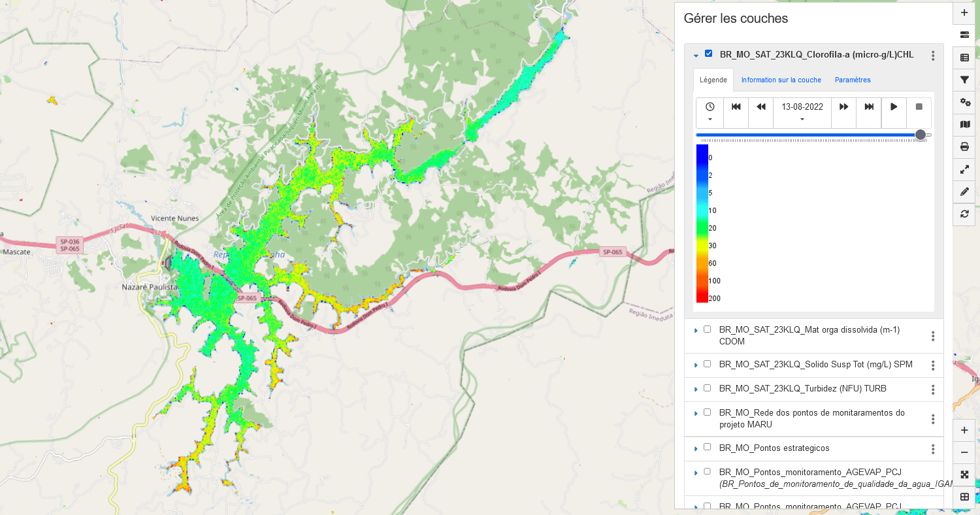980x515 pixels.
Task: Open the attribute table icon
Action: pyautogui.click(x=964, y=58)
